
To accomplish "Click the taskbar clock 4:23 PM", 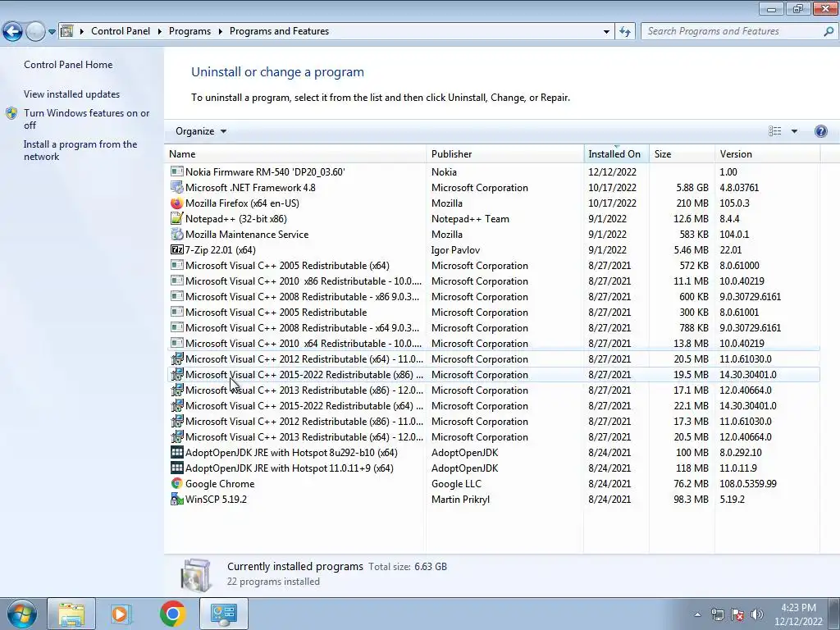I will click(798, 608).
